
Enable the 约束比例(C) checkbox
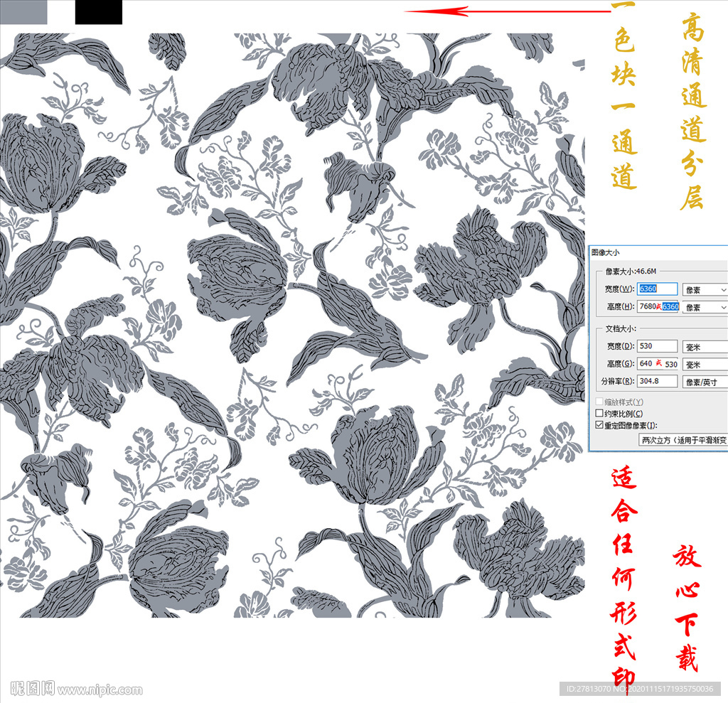[x=599, y=413]
